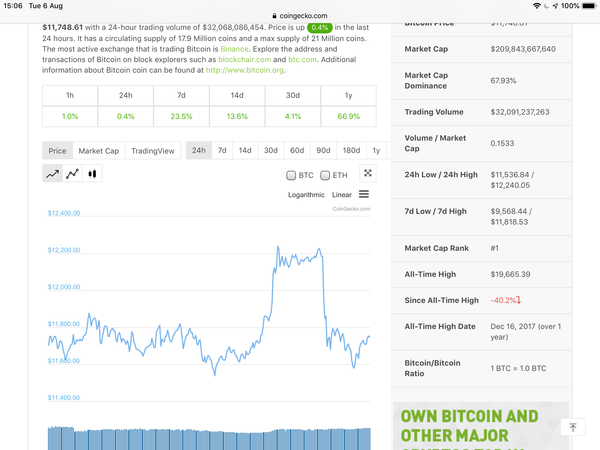Image resolution: width=600 pixels, height=450 pixels.
Task: Select the 24h chart range
Action: pyautogui.click(x=199, y=150)
